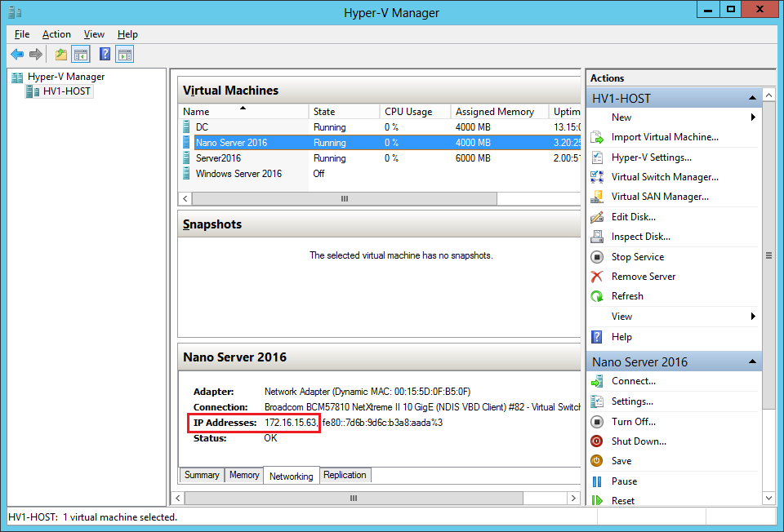Open the File menu

point(22,34)
